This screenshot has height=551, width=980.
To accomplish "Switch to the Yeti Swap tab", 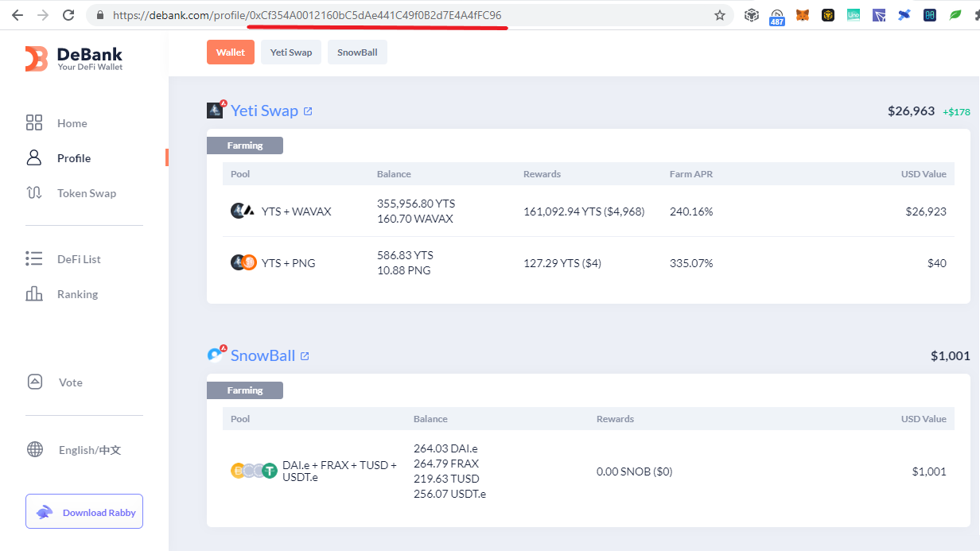I will tap(291, 52).
